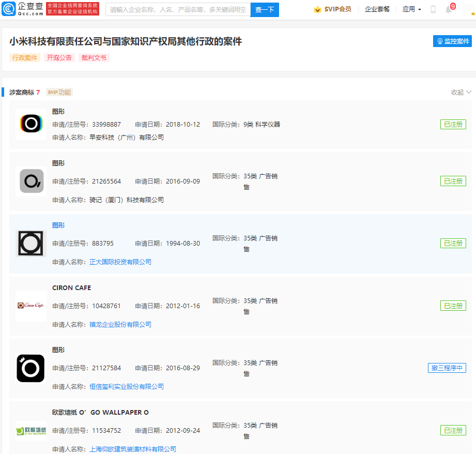Open the black square-circle trademark image for 883795
Screen dimensions: 476x454
point(30,244)
